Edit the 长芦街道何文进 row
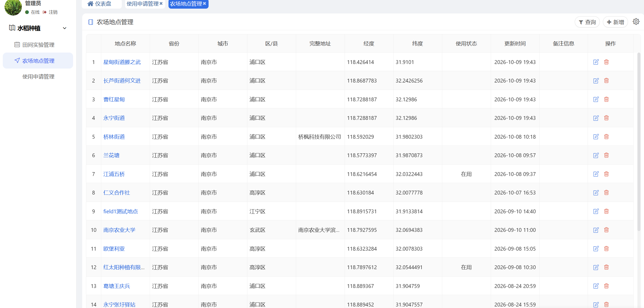The height and width of the screenshot is (308, 644). [x=596, y=80]
